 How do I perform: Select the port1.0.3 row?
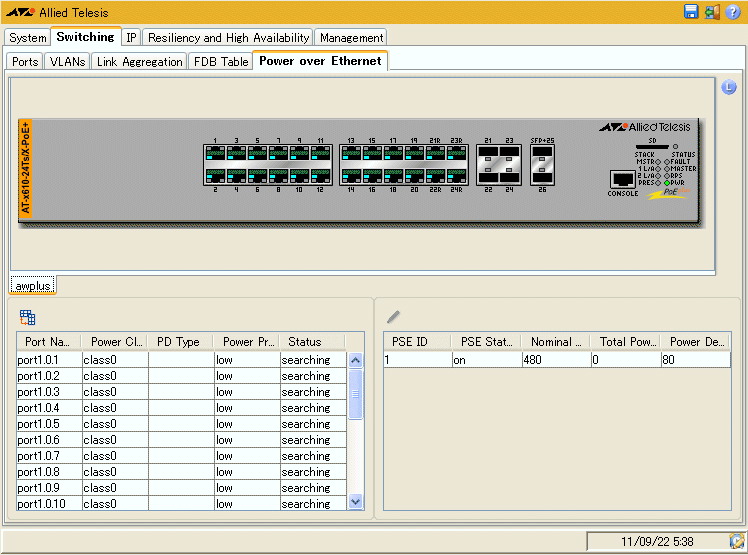[181, 392]
